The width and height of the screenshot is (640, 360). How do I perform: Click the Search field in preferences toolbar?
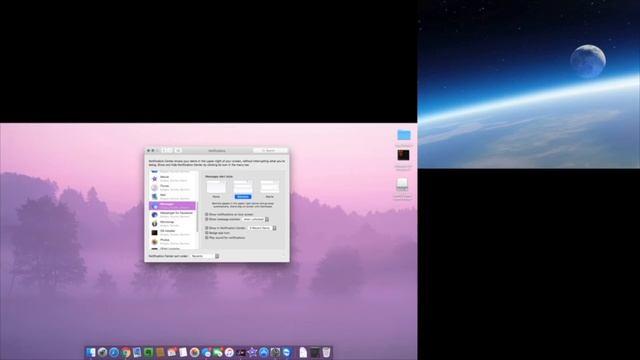(270, 151)
